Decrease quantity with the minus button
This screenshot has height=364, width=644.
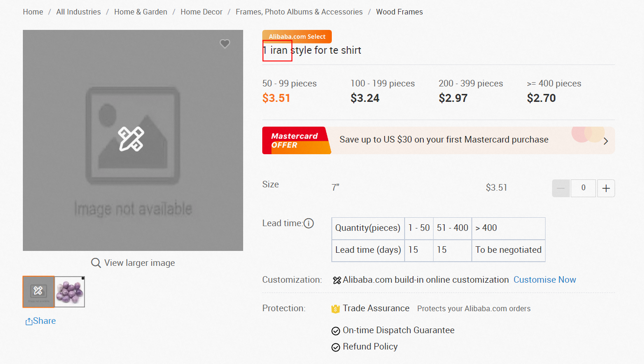pos(560,188)
